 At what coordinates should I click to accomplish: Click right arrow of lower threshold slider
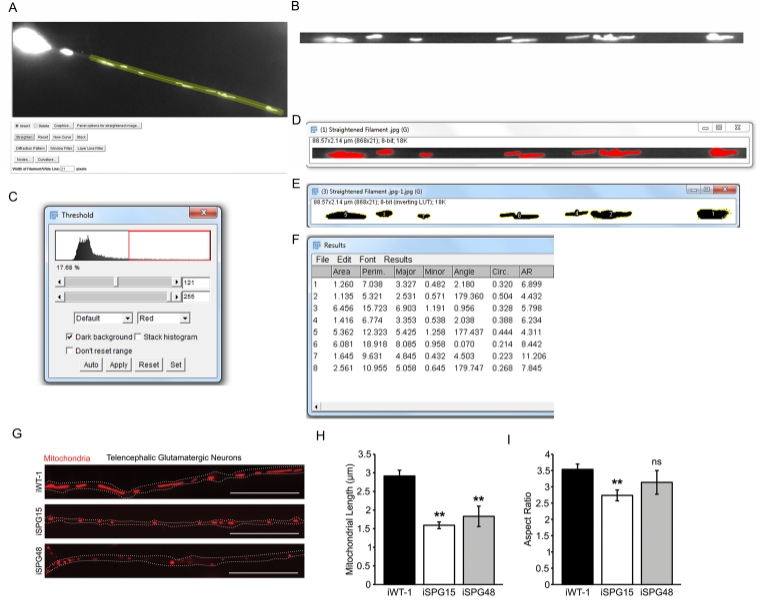(176, 282)
